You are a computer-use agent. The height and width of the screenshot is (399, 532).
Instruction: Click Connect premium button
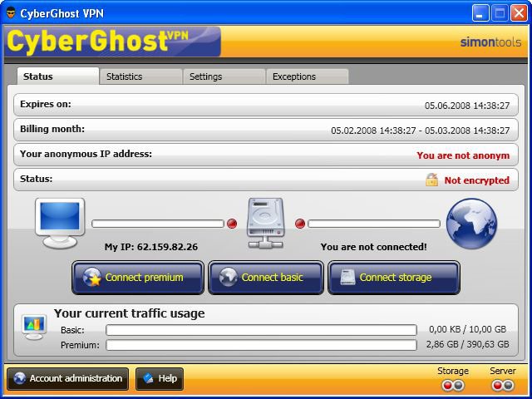[x=138, y=278]
